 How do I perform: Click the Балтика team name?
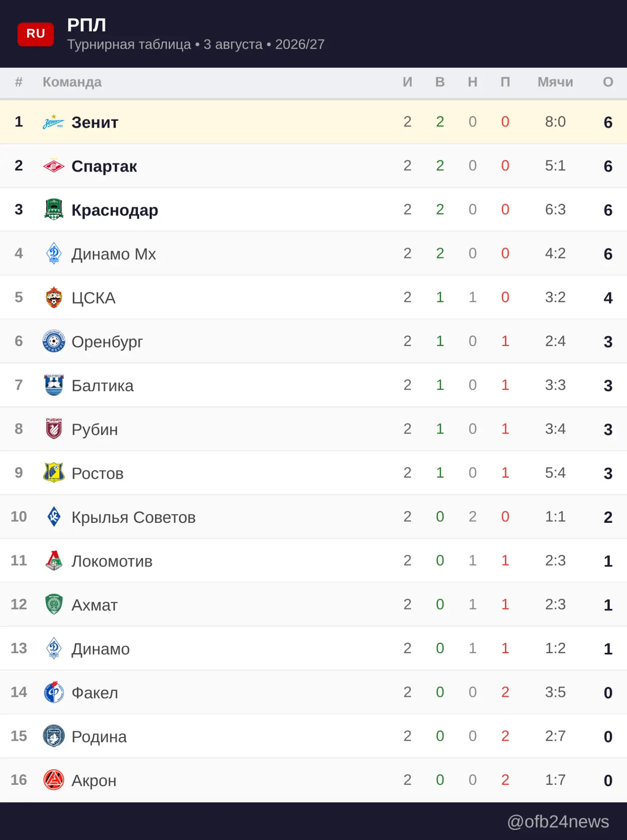click(x=102, y=385)
